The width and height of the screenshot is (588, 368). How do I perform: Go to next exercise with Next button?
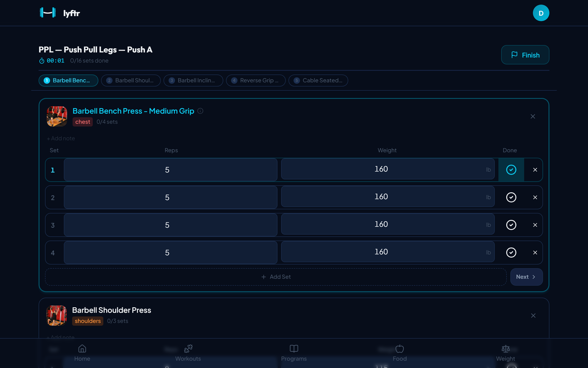pyautogui.click(x=526, y=277)
